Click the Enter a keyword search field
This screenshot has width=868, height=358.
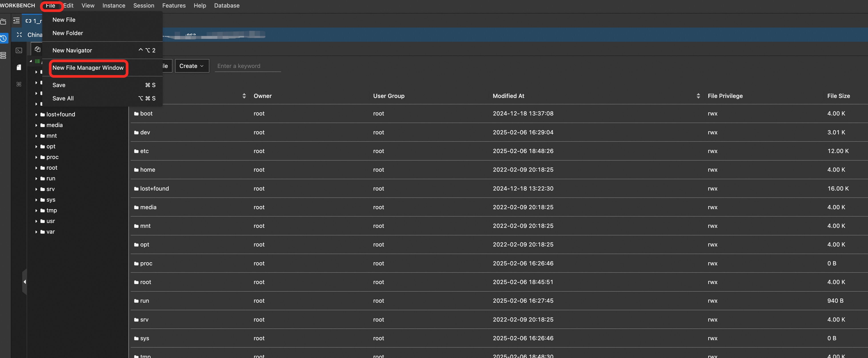[x=247, y=66]
